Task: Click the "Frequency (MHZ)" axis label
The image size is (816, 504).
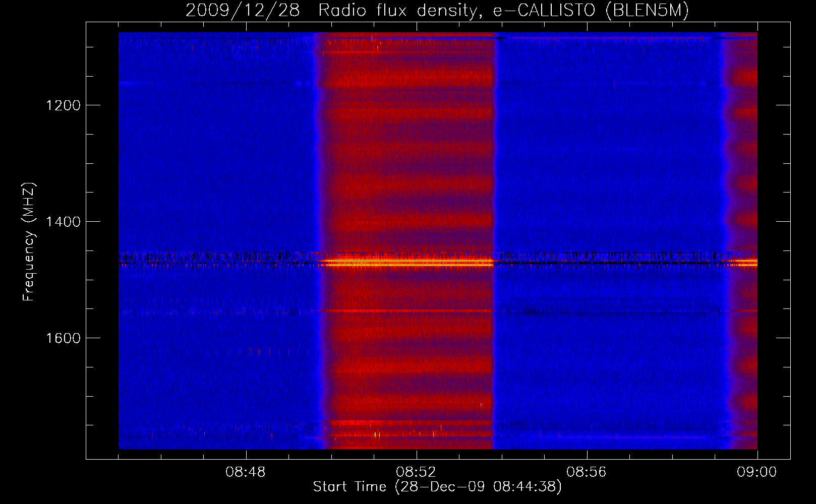Action: pyautogui.click(x=29, y=242)
